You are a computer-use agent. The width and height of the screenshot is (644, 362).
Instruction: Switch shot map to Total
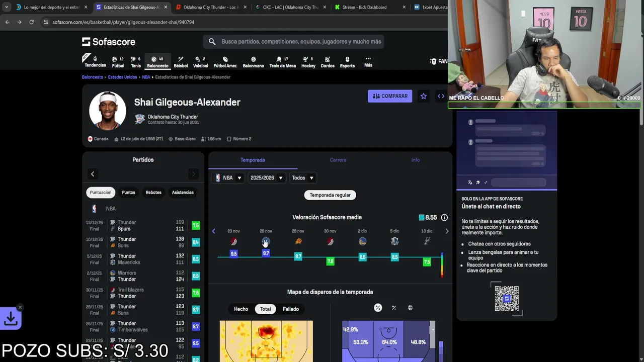265,309
